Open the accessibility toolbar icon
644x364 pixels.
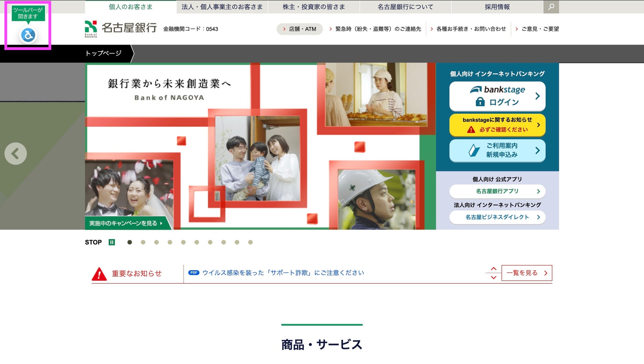(28, 35)
